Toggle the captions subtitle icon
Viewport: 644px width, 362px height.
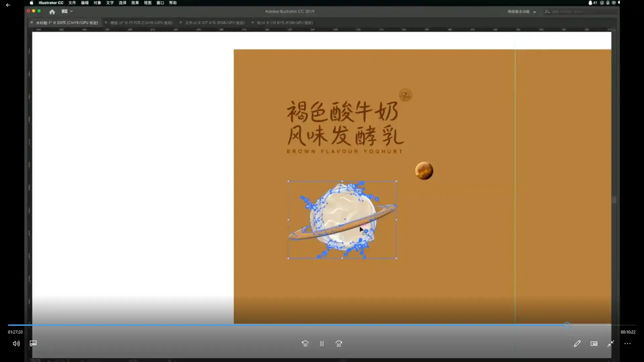click(x=33, y=344)
